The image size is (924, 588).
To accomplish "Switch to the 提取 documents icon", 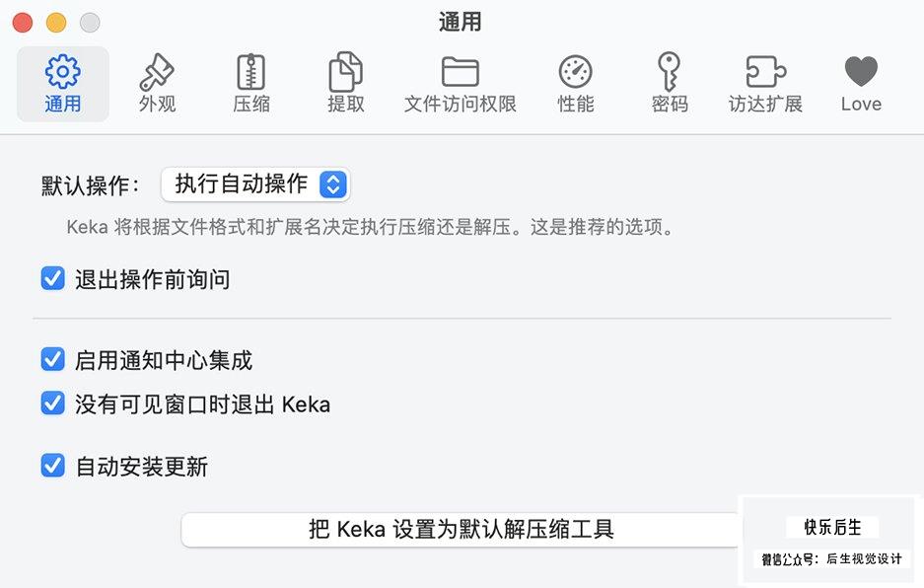I will [x=345, y=72].
